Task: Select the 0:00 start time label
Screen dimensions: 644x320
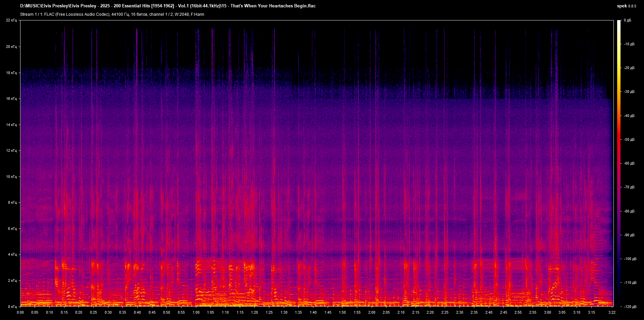Action: (x=20, y=312)
